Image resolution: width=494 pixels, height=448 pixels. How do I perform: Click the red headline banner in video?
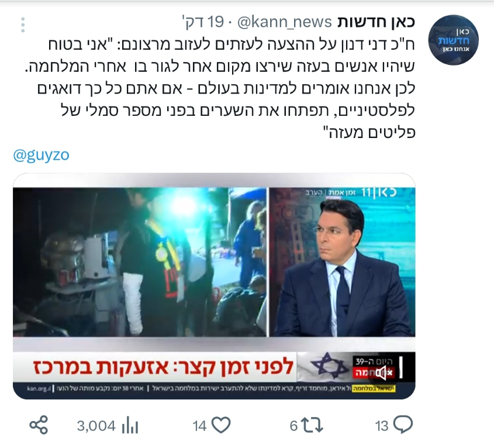pos(163,367)
